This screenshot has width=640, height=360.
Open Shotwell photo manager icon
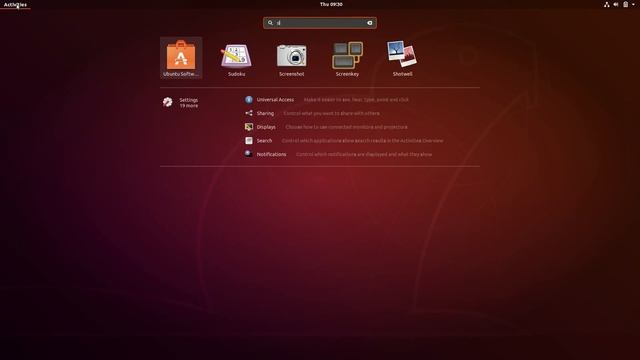point(402,58)
